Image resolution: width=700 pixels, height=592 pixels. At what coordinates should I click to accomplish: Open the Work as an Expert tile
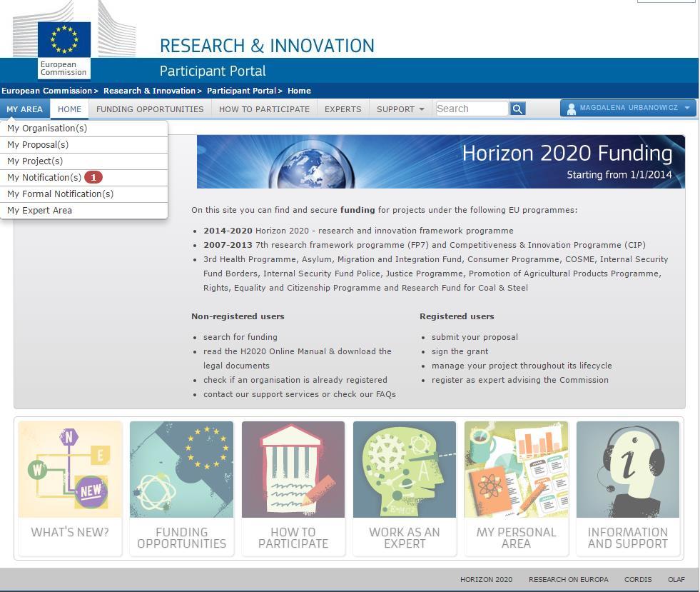click(405, 488)
